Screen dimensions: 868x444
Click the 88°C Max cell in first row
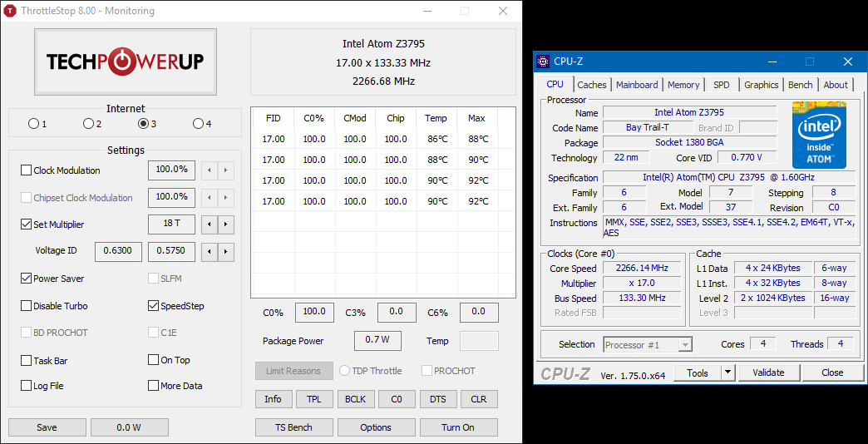click(477, 139)
